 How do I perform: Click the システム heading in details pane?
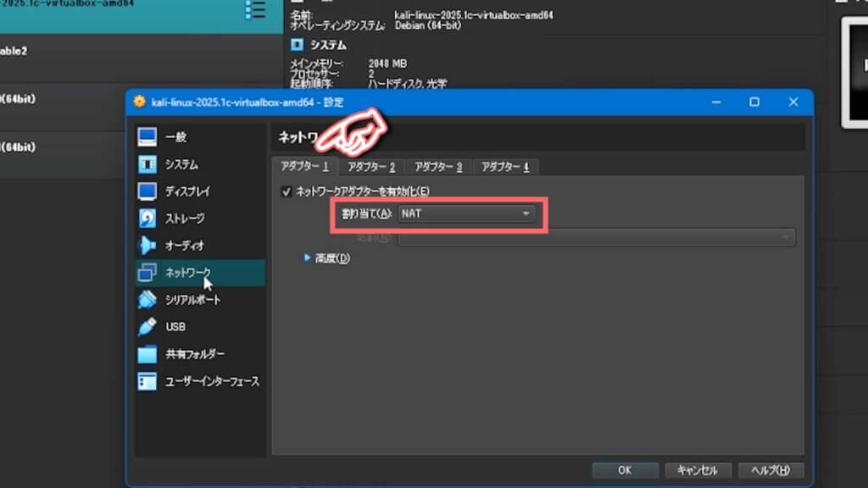328,45
